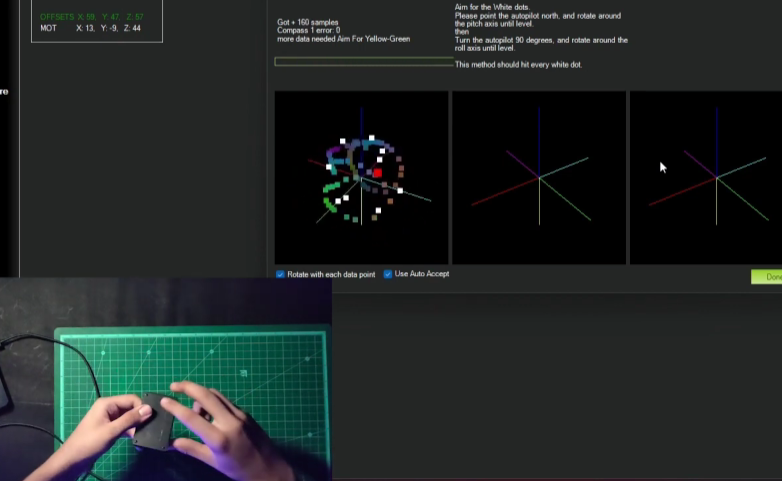
Task: Click the second compass axes plot
Action: 539,178
